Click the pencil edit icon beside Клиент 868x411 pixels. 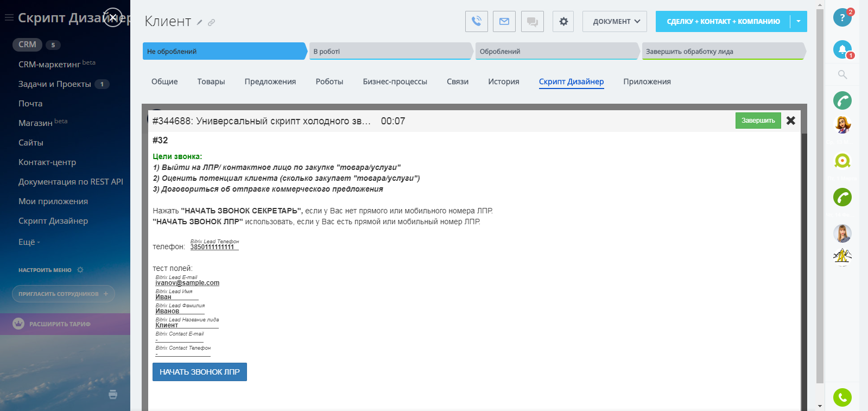coord(200,23)
